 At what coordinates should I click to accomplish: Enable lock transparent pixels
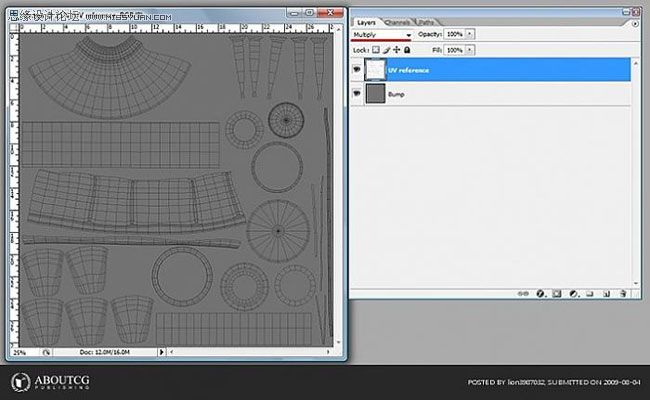[376, 49]
